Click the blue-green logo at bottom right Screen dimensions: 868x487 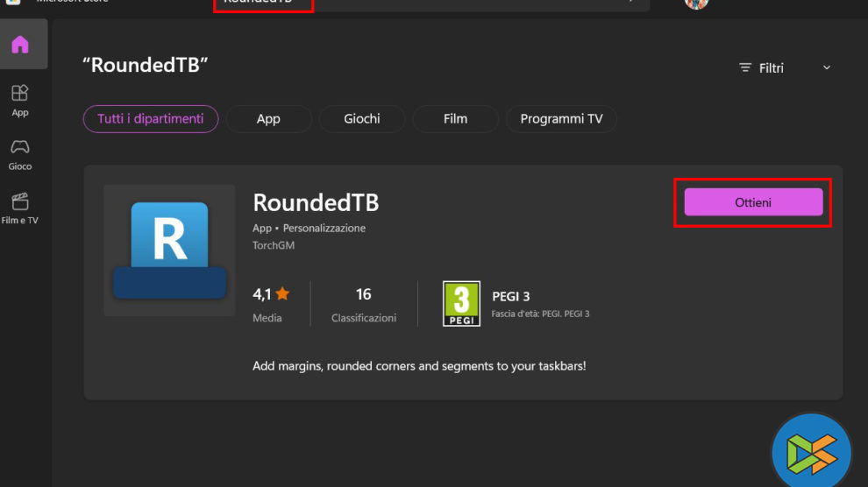point(812,453)
